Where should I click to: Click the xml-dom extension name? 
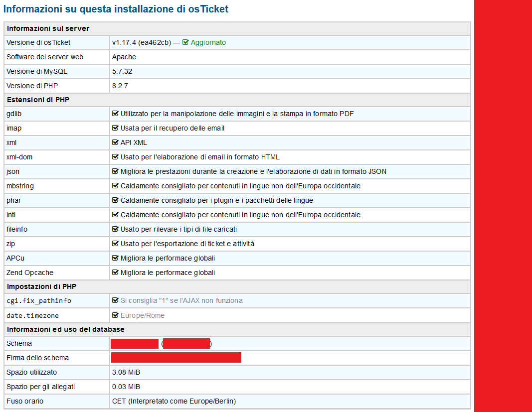pos(19,157)
